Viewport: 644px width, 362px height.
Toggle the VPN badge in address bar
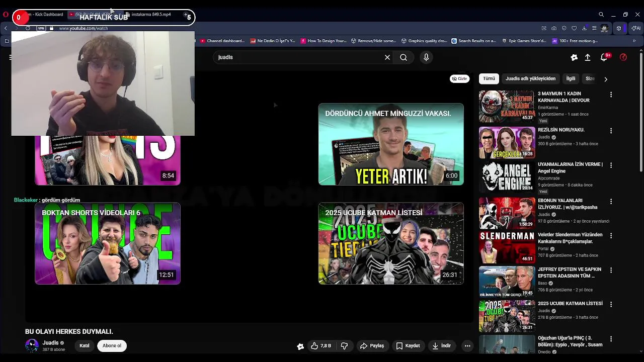click(41, 28)
